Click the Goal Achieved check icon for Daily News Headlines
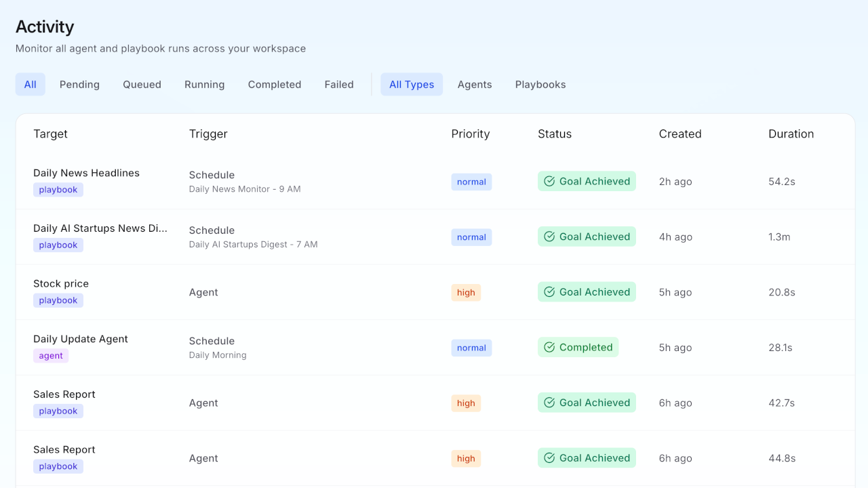The height and width of the screenshot is (488, 868). (549, 181)
